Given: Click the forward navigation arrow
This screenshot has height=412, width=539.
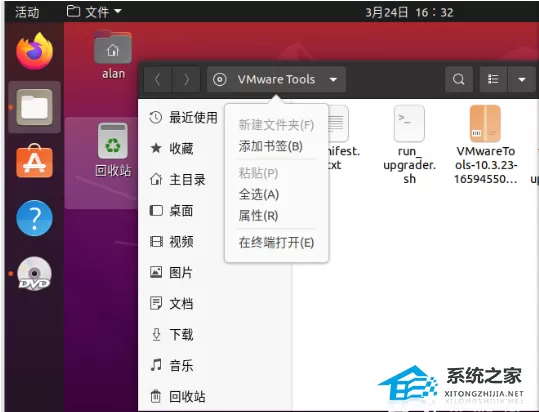Looking at the screenshot, I should point(186,80).
